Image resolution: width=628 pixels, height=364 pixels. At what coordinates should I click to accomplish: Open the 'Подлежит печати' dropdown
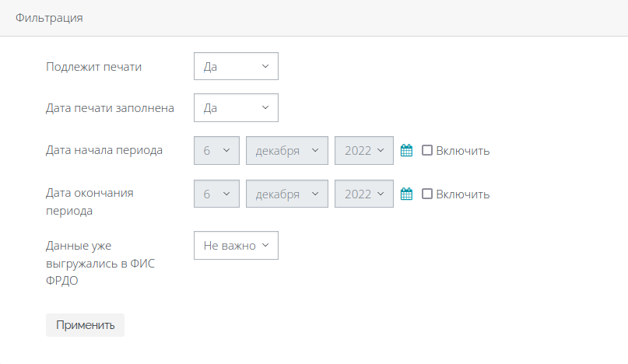click(x=236, y=66)
